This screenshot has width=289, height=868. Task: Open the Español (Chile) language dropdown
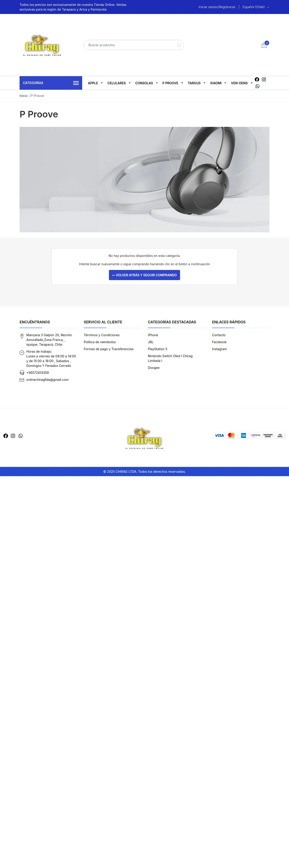pos(256,7)
